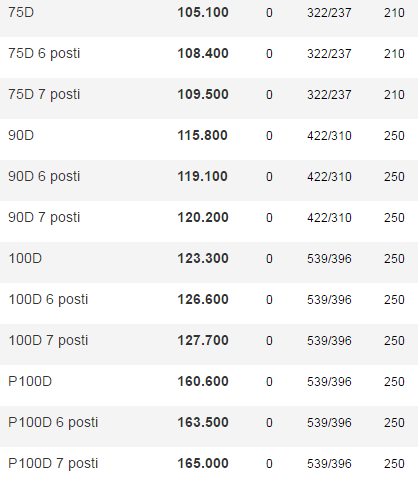Click price 120.200 in 90D 7 posti row
This screenshot has height=483, width=418.
203,217
